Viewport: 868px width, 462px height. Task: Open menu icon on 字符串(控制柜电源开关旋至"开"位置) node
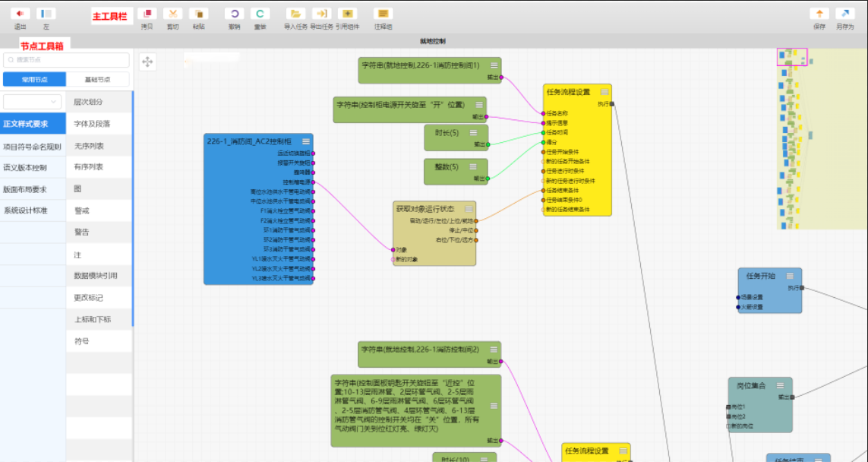point(479,105)
